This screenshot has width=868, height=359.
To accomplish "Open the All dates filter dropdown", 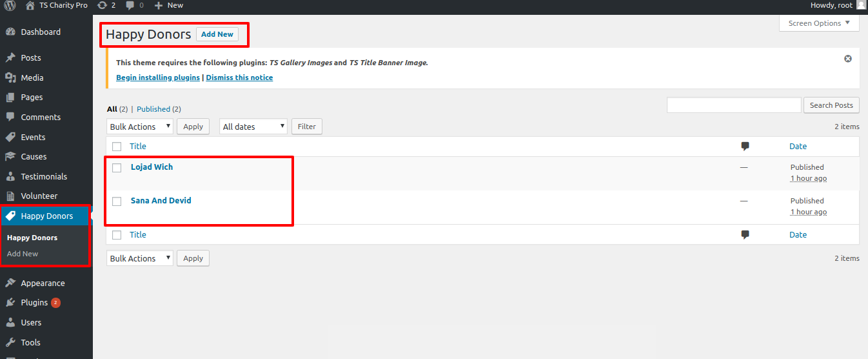I will (x=253, y=127).
